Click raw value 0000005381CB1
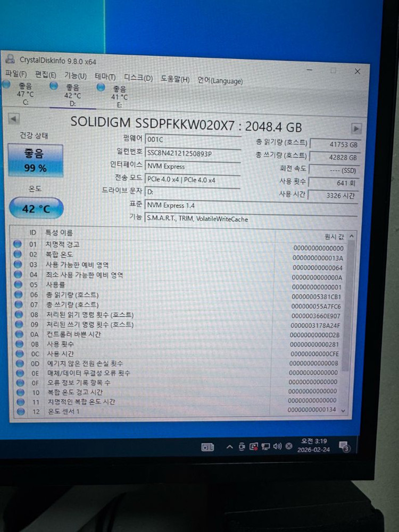 (x=316, y=297)
